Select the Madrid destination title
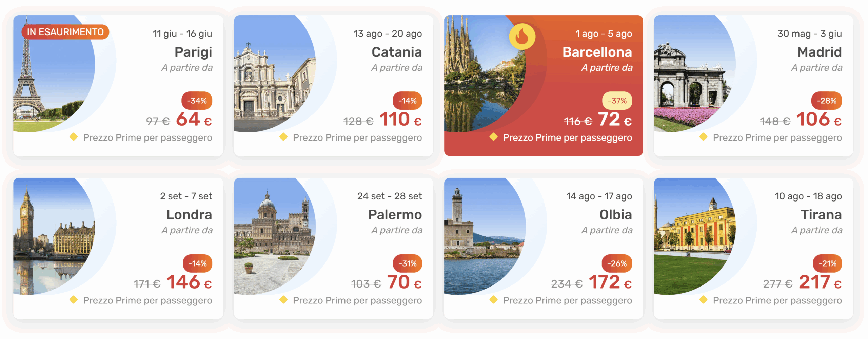This screenshot has width=868, height=339. pos(819,52)
